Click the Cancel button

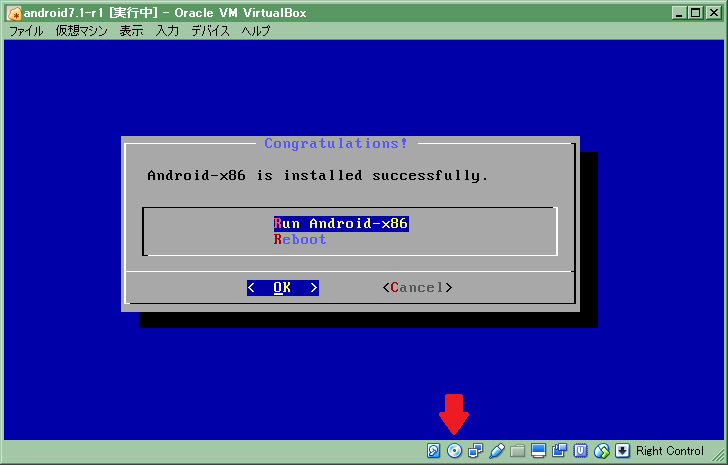pyautogui.click(x=417, y=288)
